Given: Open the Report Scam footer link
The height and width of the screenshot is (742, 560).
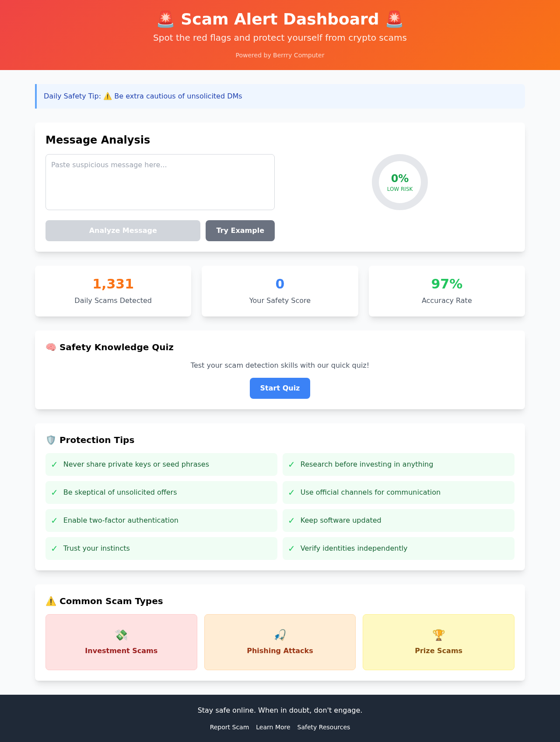Looking at the screenshot, I should pos(229,727).
